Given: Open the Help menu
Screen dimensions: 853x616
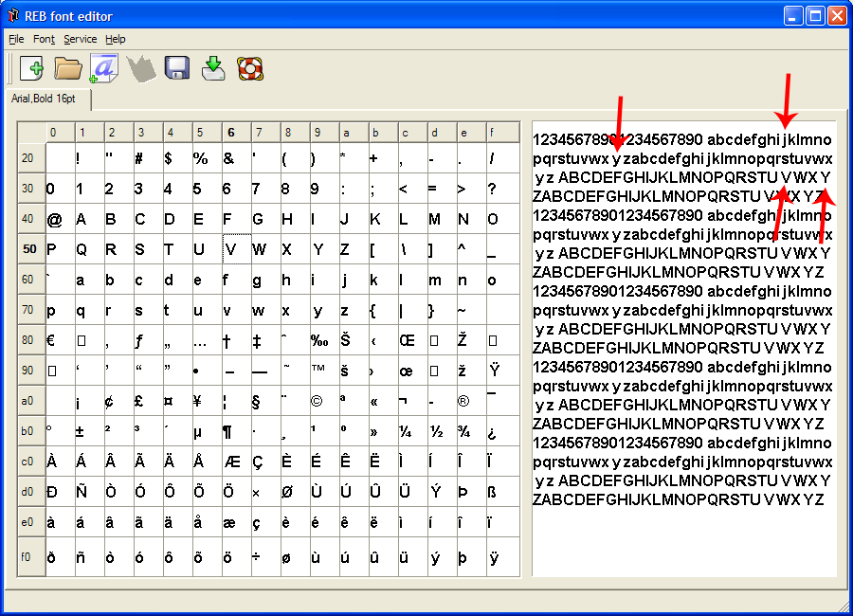Looking at the screenshot, I should (115, 39).
